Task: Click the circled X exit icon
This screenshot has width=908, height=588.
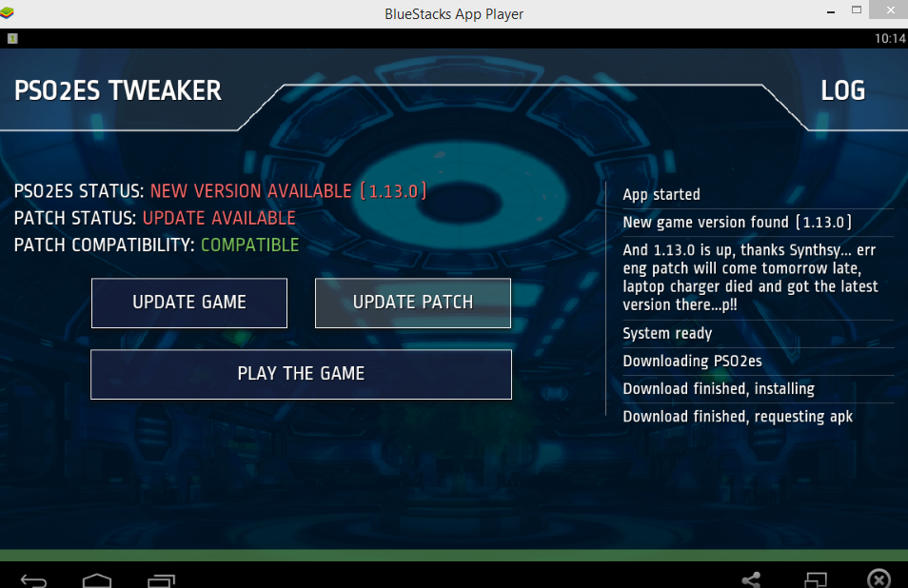Action: [879, 578]
